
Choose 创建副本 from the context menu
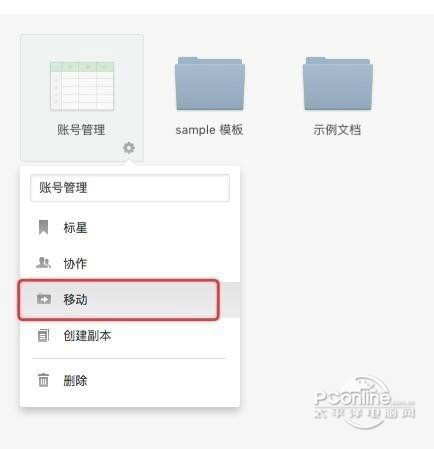coord(130,335)
